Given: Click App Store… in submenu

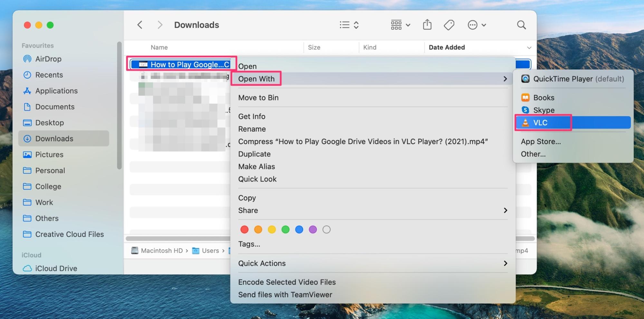Looking at the screenshot, I should tap(573, 141).
